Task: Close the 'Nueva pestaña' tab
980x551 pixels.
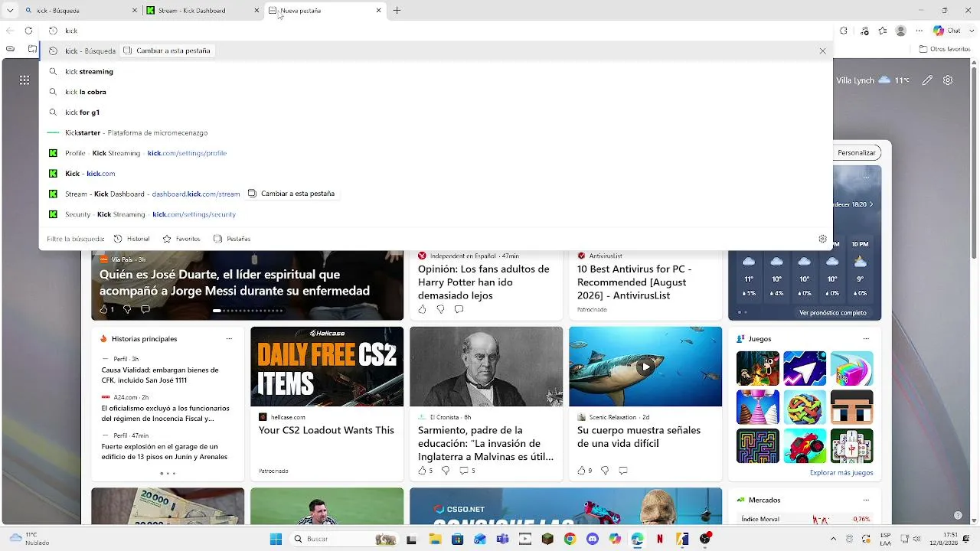Action: click(x=378, y=11)
